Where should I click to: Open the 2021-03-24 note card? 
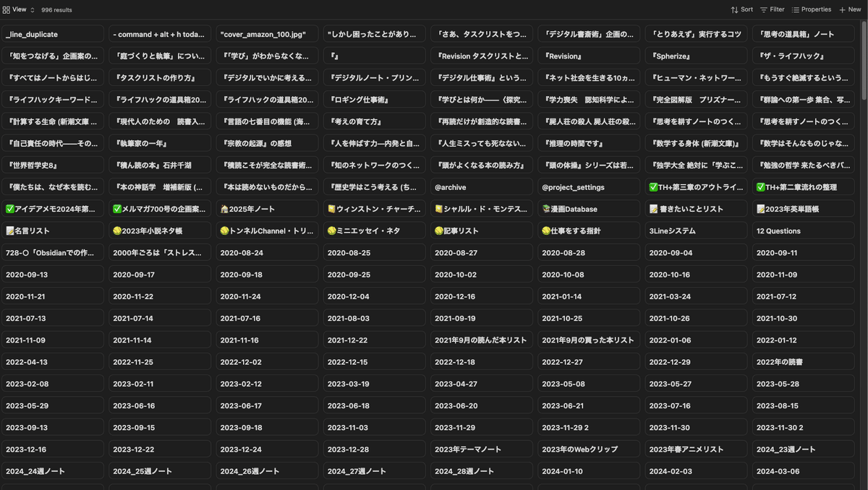click(x=696, y=296)
